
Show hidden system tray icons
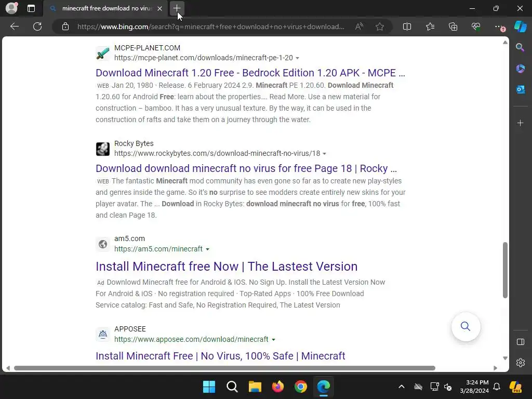coord(402,387)
